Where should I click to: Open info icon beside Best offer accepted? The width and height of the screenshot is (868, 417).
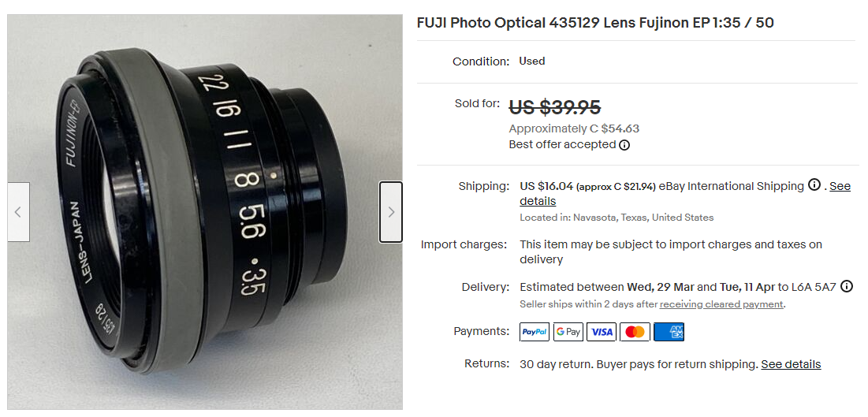point(624,145)
